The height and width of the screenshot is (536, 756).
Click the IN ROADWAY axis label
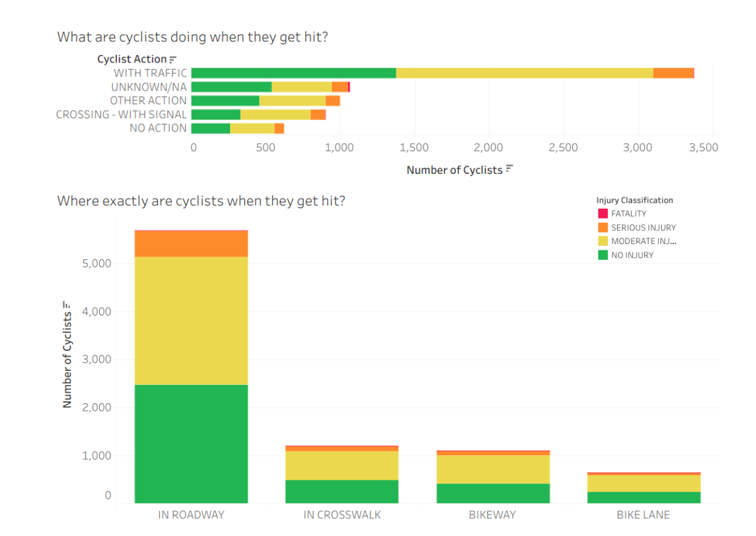(191, 515)
